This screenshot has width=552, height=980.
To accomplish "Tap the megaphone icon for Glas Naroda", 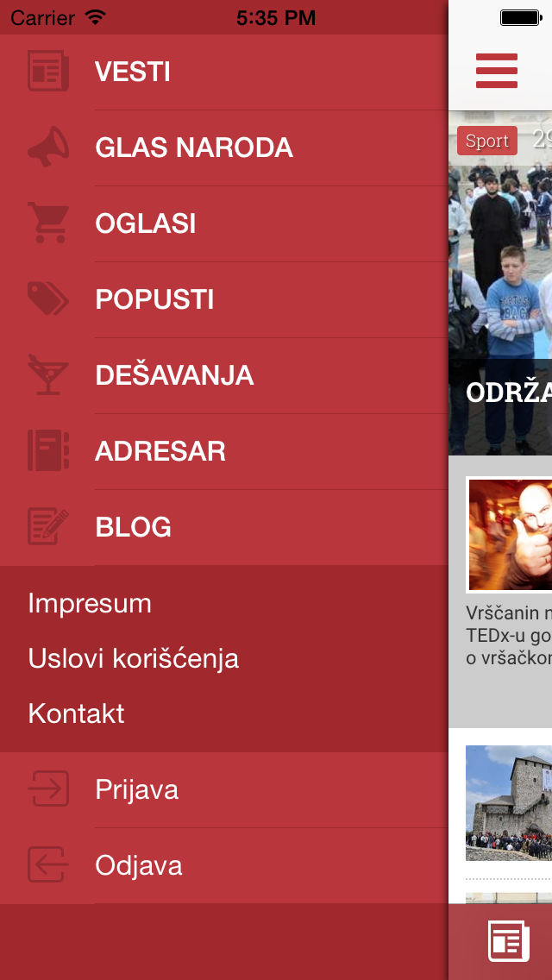I will (48, 148).
